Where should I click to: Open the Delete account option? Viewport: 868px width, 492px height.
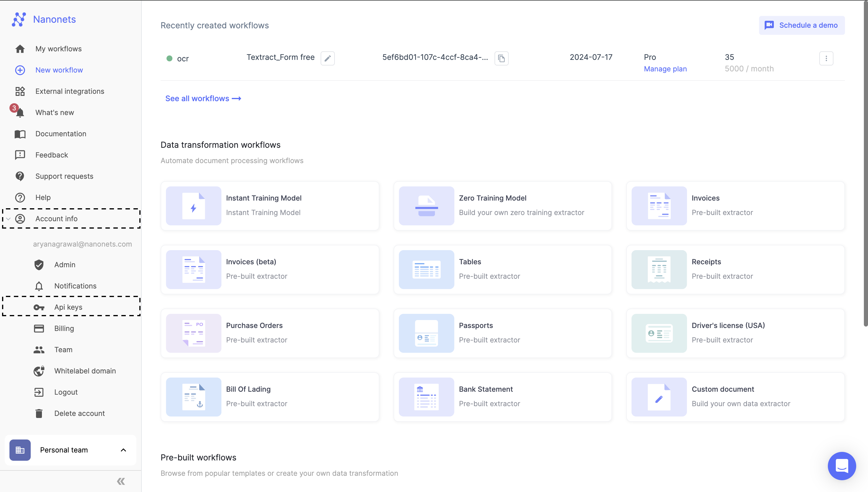click(79, 413)
